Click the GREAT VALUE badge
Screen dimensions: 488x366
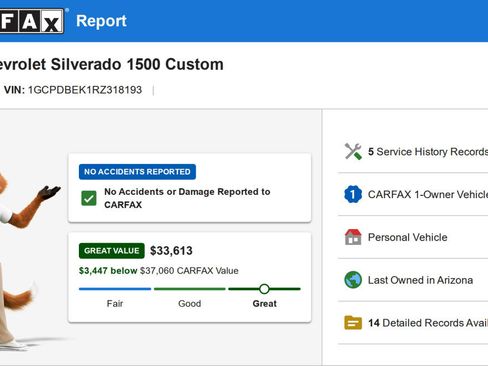coord(112,251)
